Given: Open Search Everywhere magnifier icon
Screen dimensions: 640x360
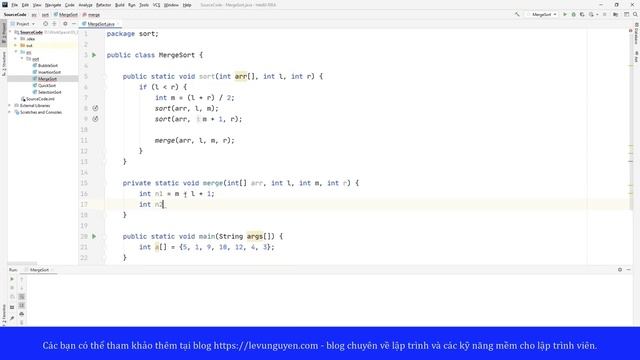Looking at the screenshot, I should (x=635, y=14).
